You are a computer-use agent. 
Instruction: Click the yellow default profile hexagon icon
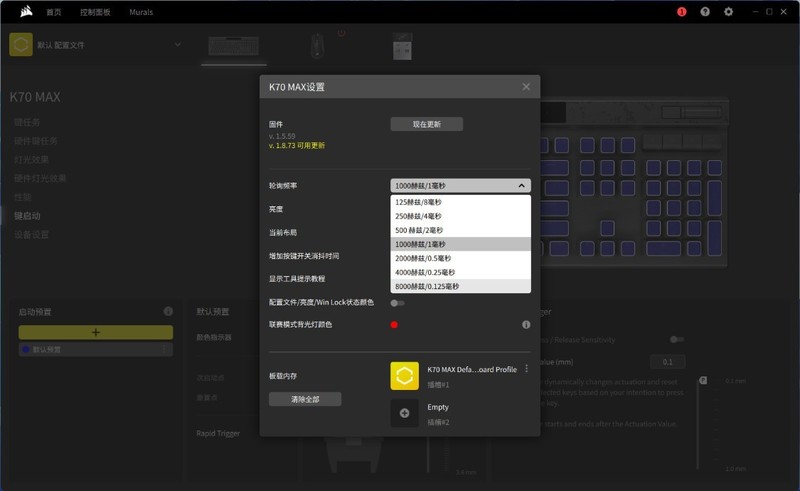pos(21,45)
